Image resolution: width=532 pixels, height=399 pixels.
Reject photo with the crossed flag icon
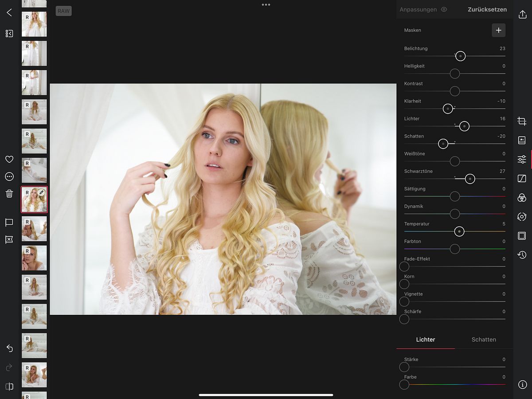[9, 239]
